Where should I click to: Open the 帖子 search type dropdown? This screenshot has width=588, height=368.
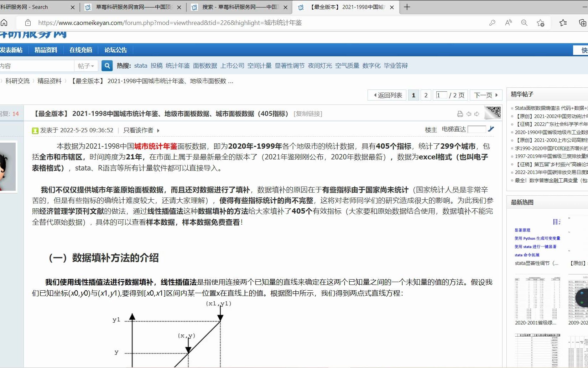[85, 66]
